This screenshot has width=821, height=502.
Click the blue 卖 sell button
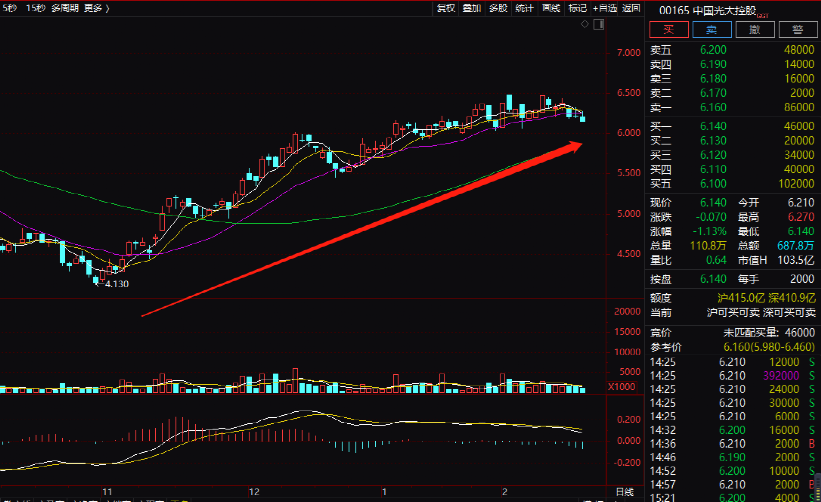[x=712, y=30]
